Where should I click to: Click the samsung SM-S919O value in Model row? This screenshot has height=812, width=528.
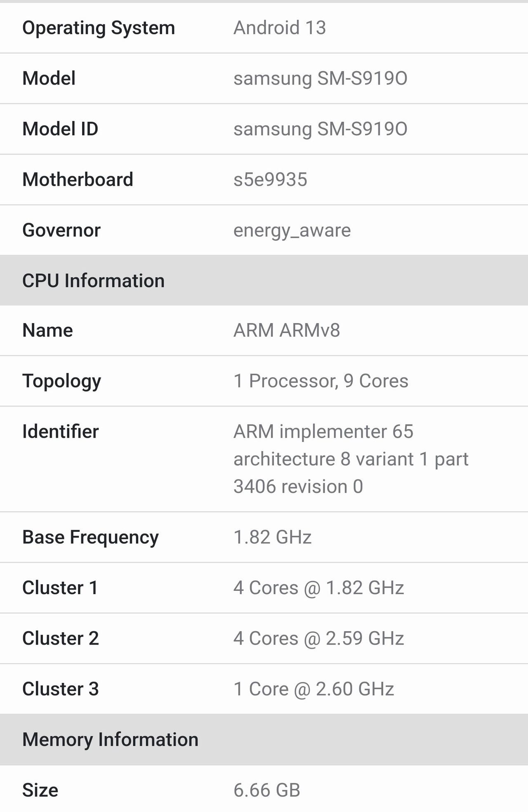(320, 78)
